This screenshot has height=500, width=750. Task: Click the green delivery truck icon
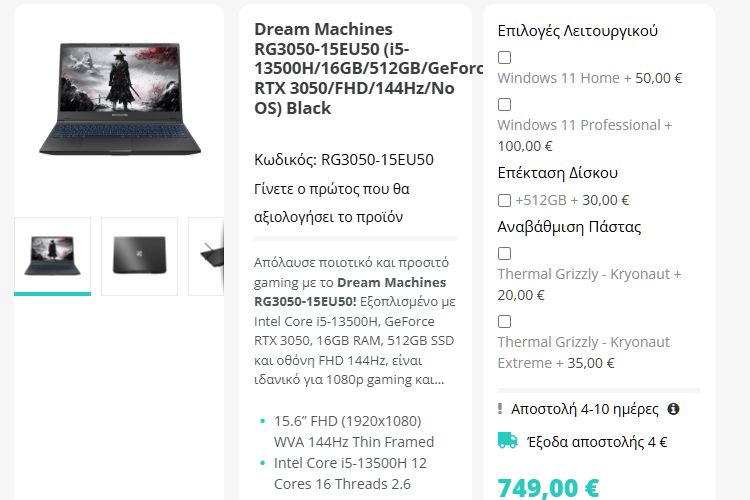pyautogui.click(x=507, y=441)
